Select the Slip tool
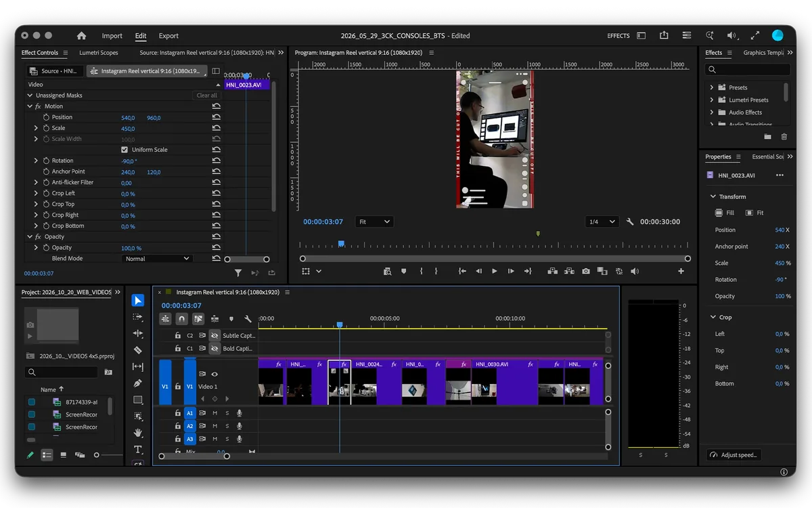The height and width of the screenshot is (508, 812). 138,366
